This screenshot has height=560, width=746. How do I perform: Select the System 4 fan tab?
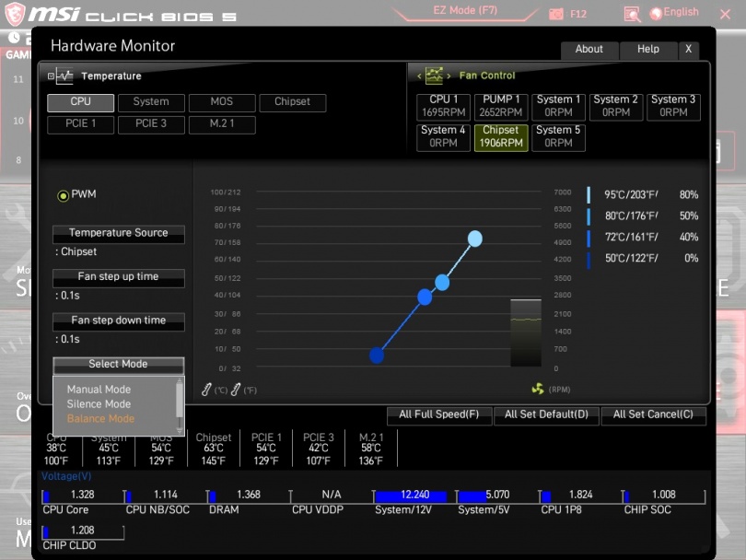443,136
